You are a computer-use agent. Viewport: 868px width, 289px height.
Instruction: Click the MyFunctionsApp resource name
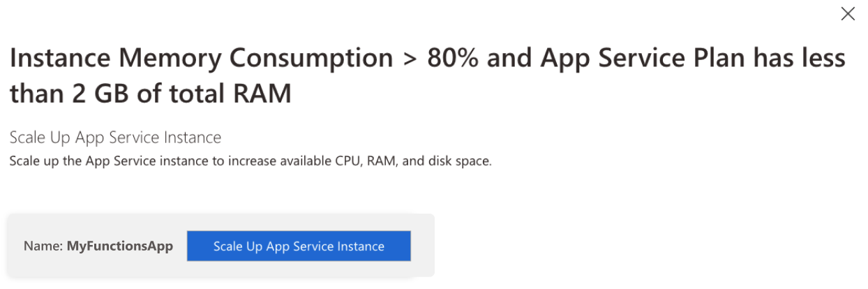point(119,246)
